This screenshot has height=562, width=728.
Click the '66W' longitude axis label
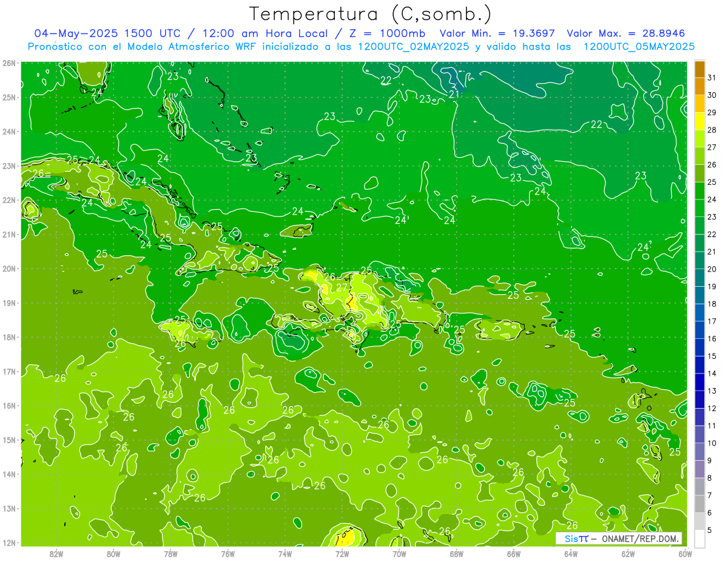[x=514, y=553]
